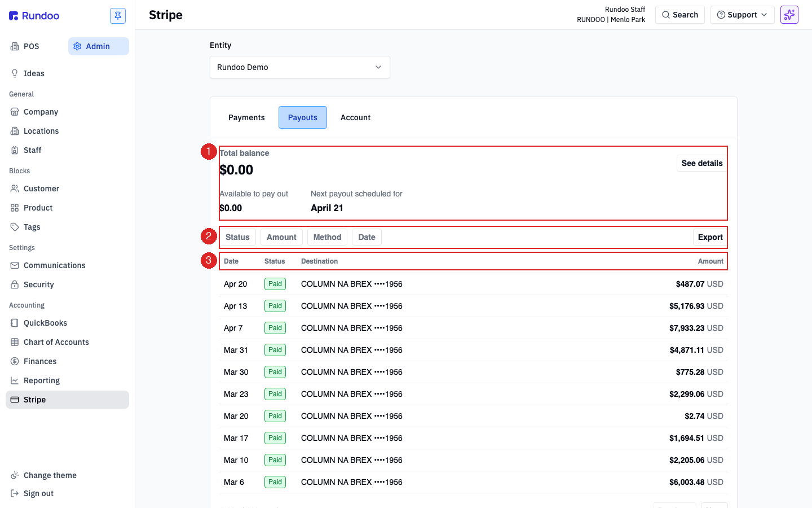The width and height of the screenshot is (812, 508).
Task: Click the Search button label
Action: tap(685, 15)
